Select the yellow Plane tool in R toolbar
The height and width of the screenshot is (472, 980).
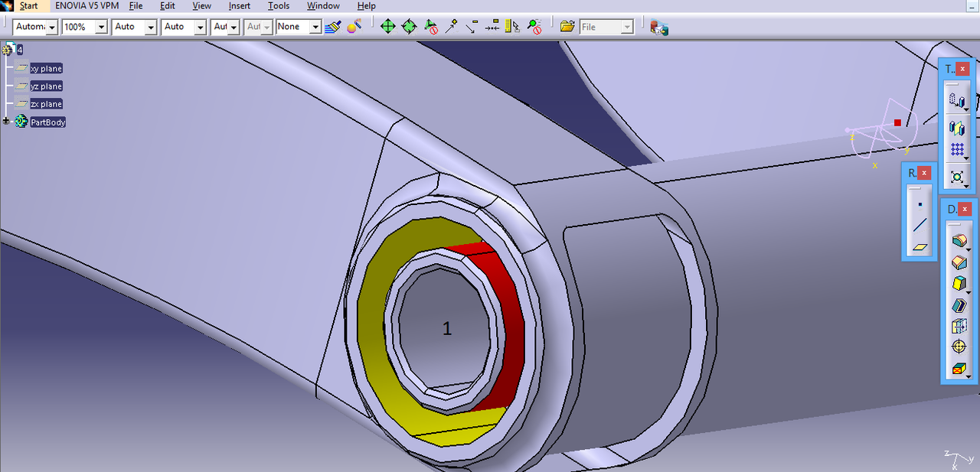pos(920,247)
